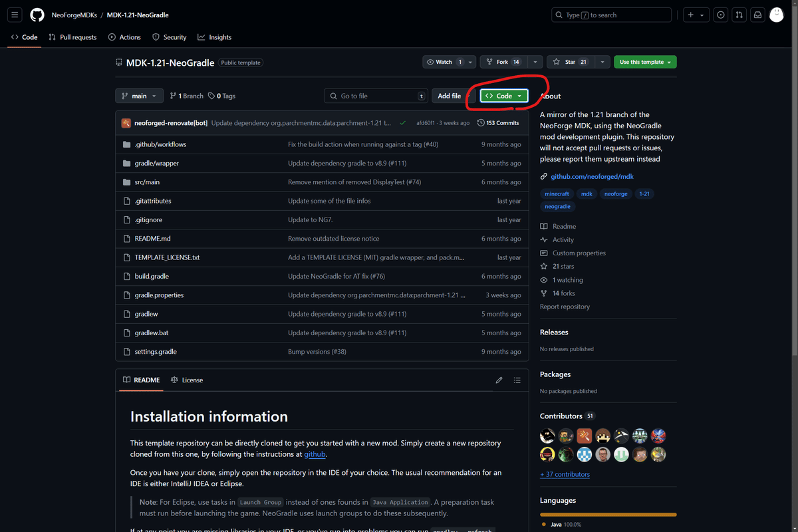Image resolution: width=798 pixels, height=532 pixels.
Task: Open the .gitignore file
Action: click(x=148, y=219)
